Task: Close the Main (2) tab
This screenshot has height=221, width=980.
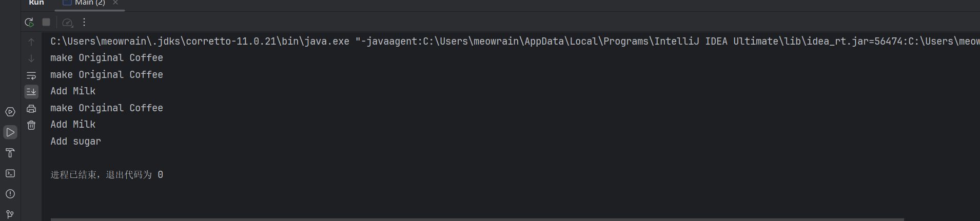Action: 115,3
